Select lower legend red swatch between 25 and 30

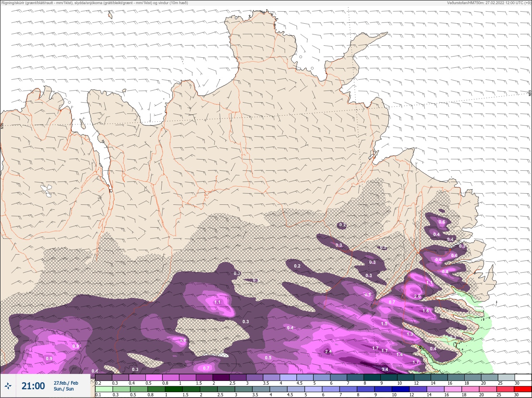tap(505, 389)
